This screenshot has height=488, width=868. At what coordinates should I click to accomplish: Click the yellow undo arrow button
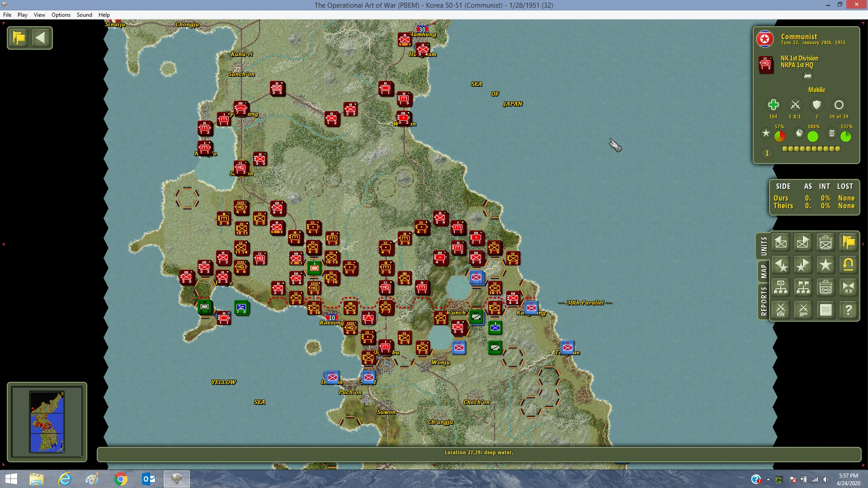pos(848,265)
